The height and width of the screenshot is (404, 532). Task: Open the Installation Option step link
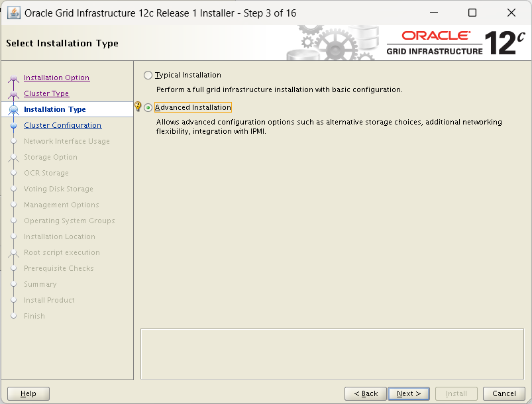(57, 77)
